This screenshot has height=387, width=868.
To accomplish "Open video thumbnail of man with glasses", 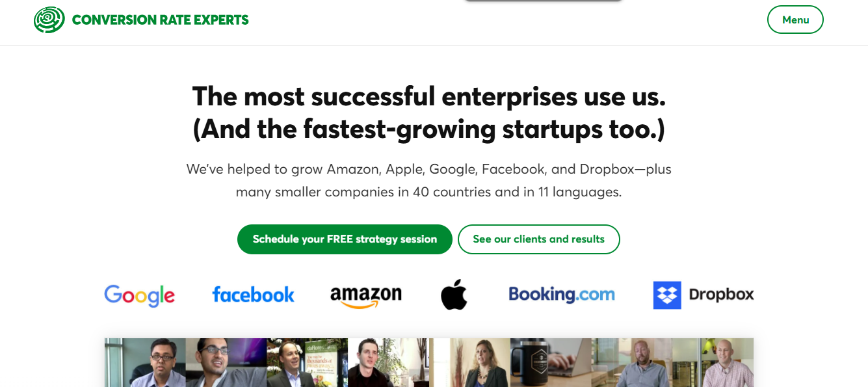I will [146, 362].
